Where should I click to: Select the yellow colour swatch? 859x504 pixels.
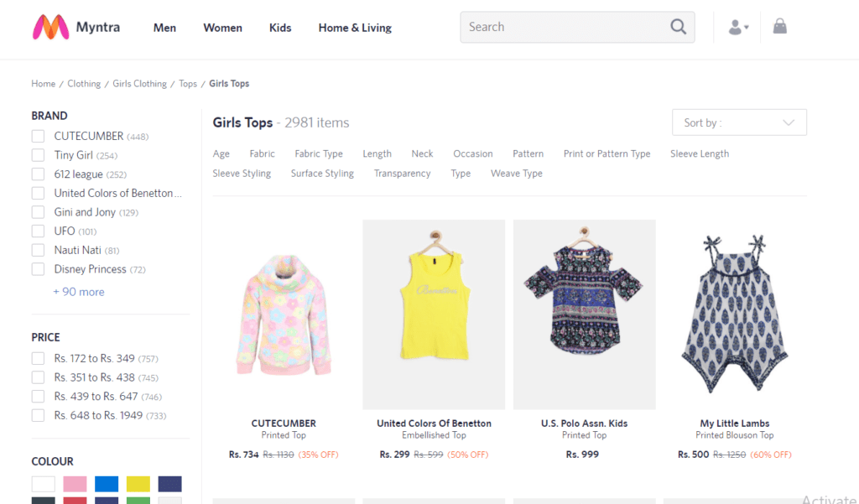point(137,484)
